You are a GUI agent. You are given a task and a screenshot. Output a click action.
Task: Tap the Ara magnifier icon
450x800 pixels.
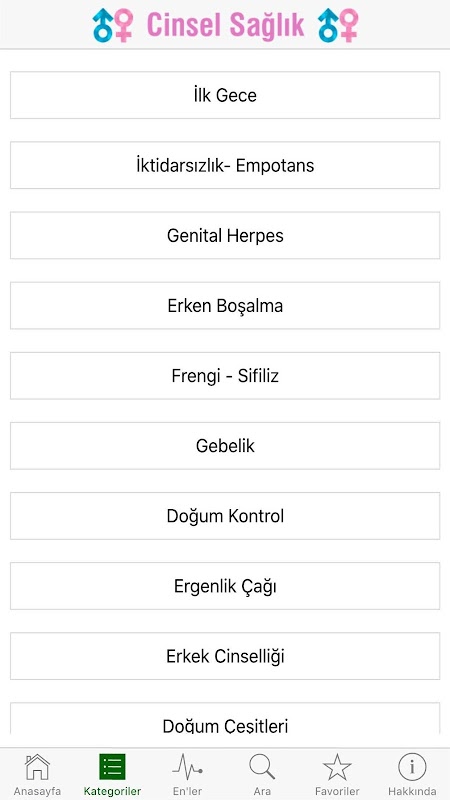[x=262, y=767]
